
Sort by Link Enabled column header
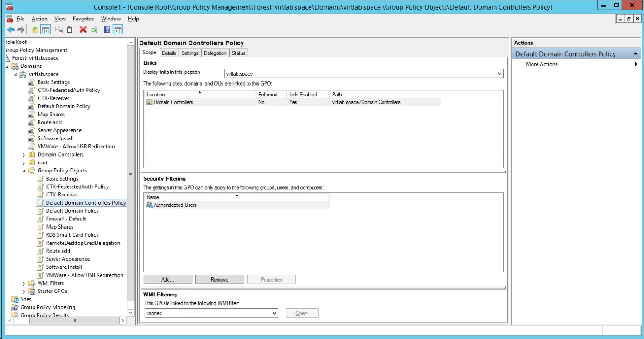click(308, 94)
